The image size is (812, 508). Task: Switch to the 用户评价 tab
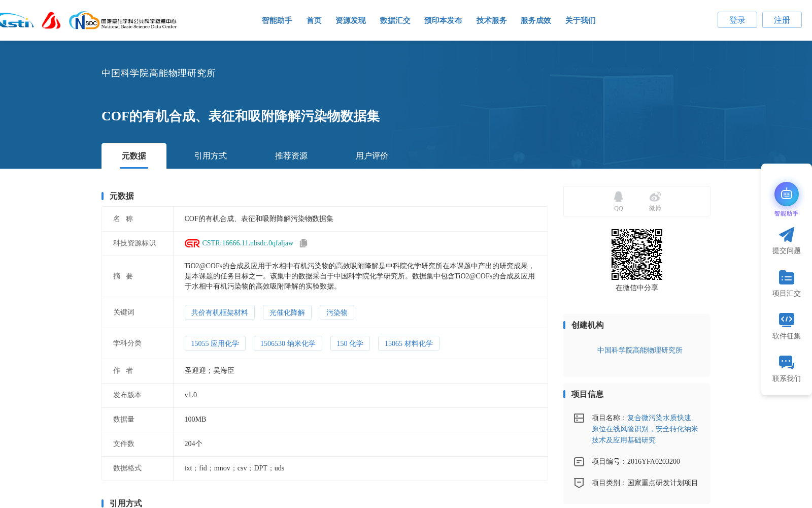[372, 156]
